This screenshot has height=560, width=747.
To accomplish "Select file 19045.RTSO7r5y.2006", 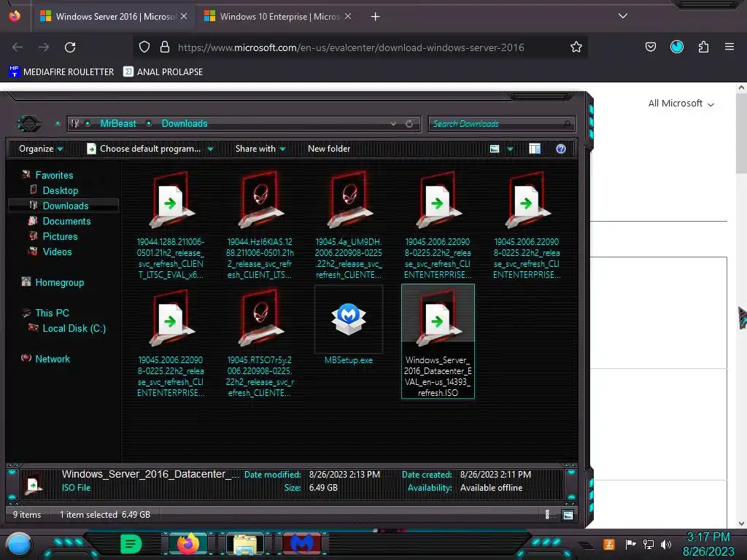I will pyautogui.click(x=260, y=343).
